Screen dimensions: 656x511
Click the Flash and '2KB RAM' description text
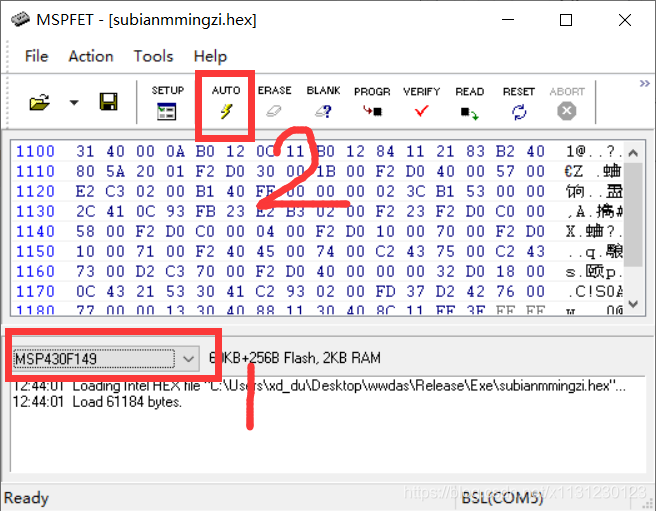pos(295,358)
